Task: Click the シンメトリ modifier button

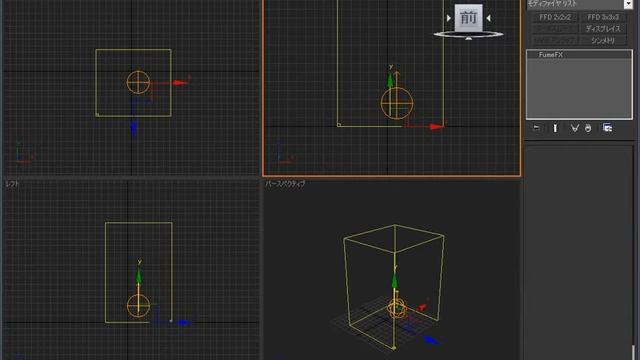Action: point(603,40)
